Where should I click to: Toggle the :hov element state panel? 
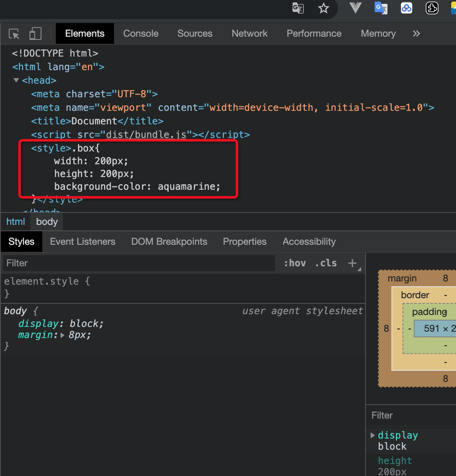click(x=295, y=263)
